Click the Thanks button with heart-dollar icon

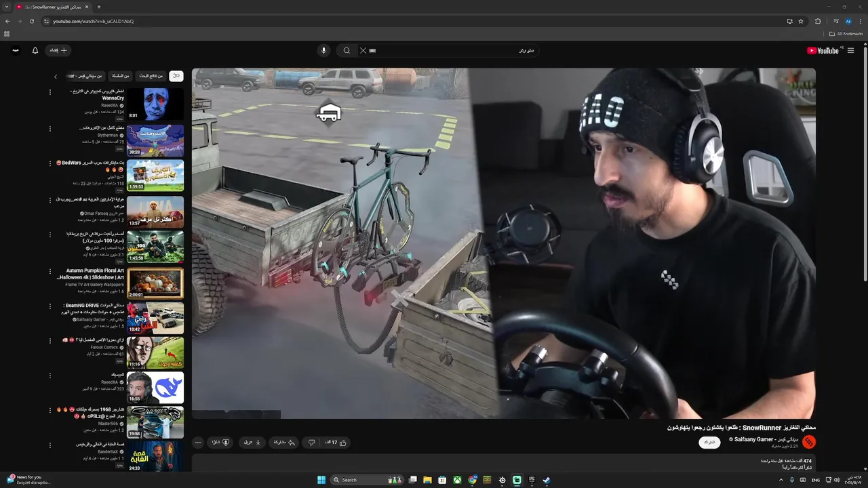220,442
